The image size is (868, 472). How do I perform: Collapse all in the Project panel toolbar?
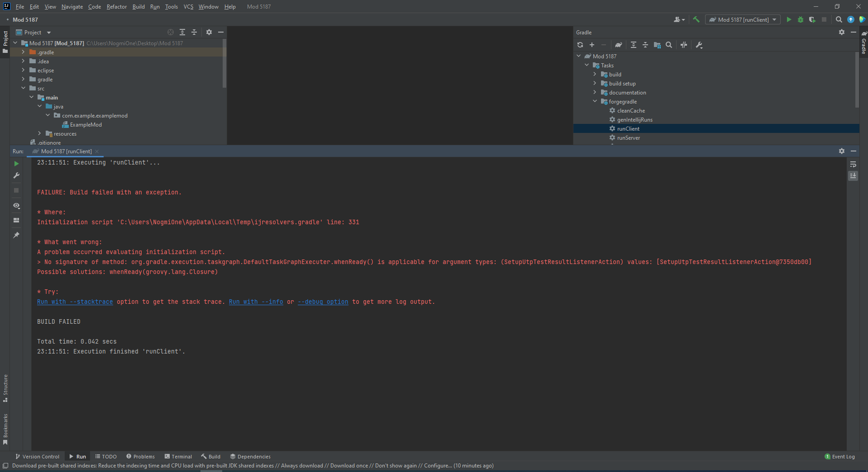[x=194, y=32]
